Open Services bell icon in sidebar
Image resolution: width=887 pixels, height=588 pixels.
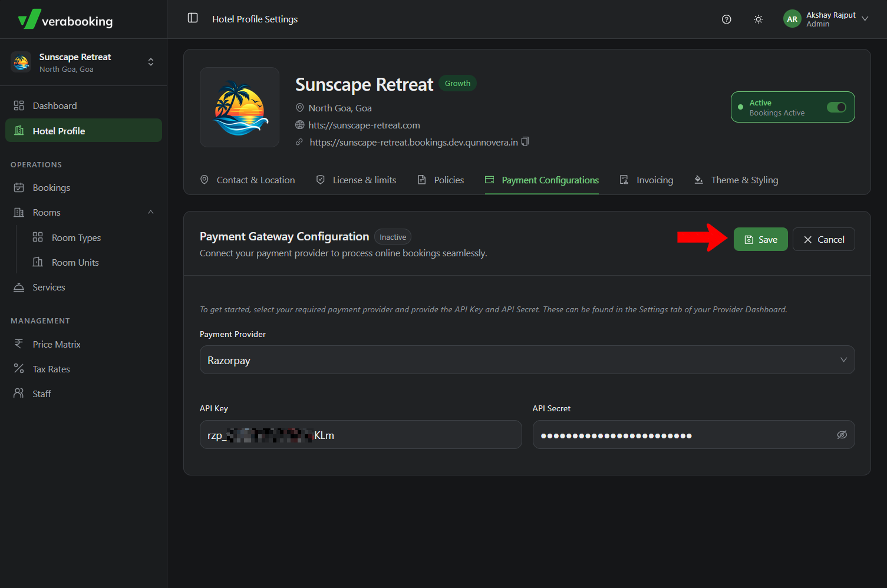(x=19, y=287)
